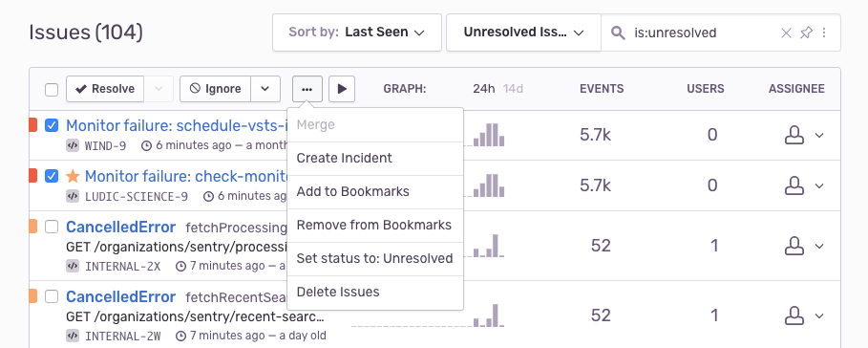Screen dimensions: 868x348
Task: Switch graph range to 14d
Action: tap(513, 89)
